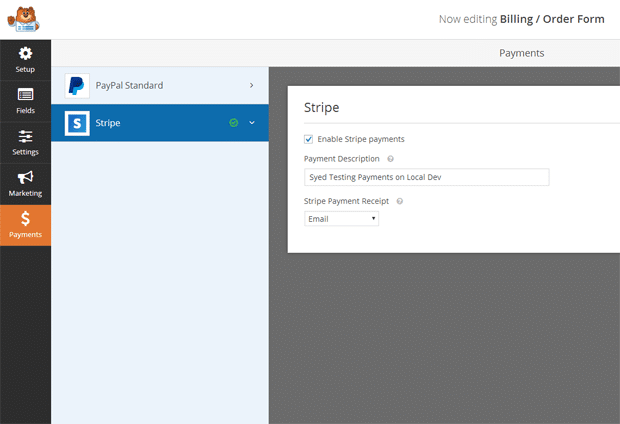
Task: Click the Payments panel heading
Action: (522, 53)
